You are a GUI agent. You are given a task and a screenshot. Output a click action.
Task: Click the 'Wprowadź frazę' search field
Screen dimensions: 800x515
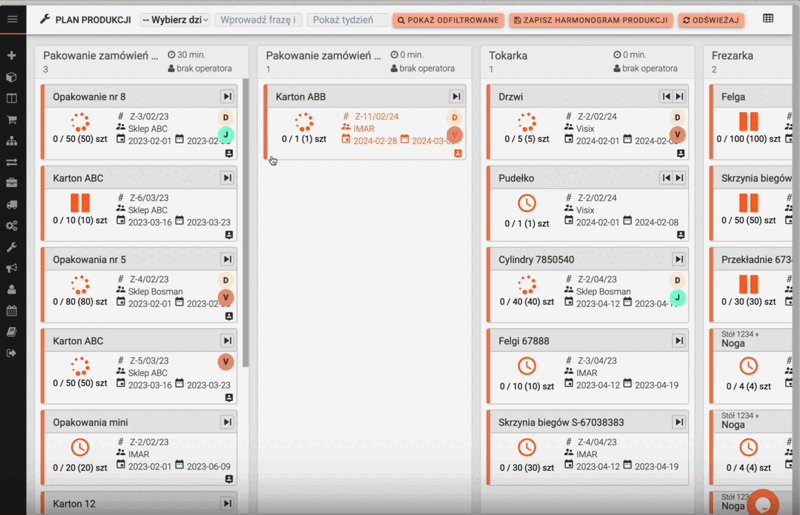click(258, 20)
